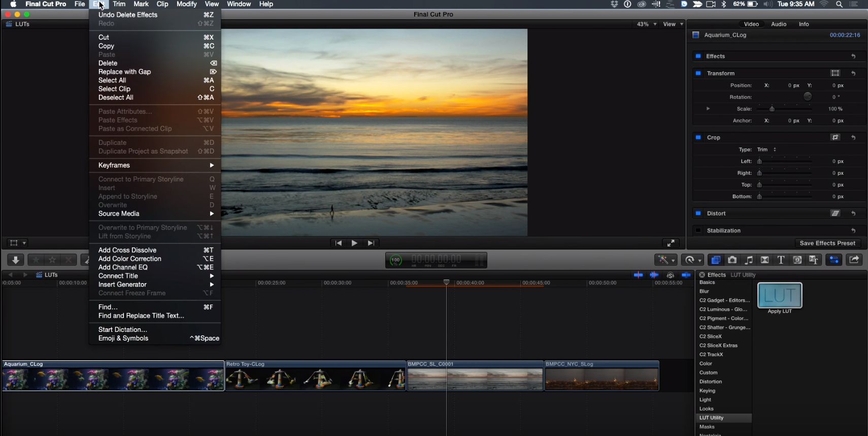The width and height of the screenshot is (868, 436).
Task: Reset the Transform parameters arrow
Action: pyautogui.click(x=853, y=73)
